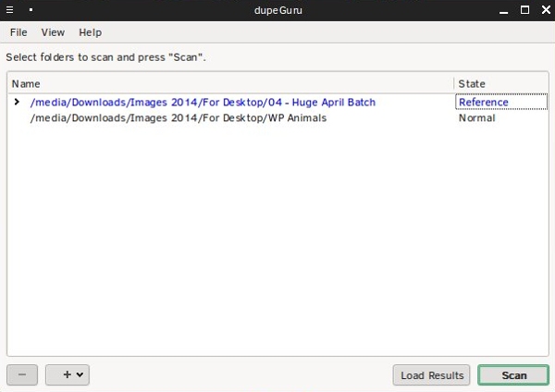Open the Reference state dropdown
The height and width of the screenshot is (392, 555).
coord(501,102)
